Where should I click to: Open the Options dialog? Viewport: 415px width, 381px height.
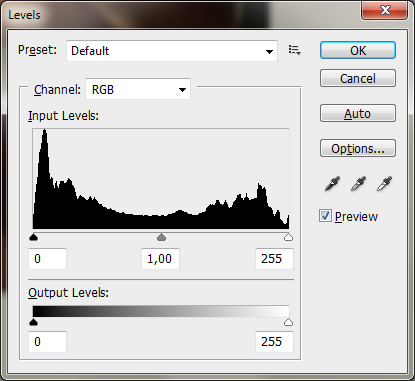pyautogui.click(x=358, y=148)
